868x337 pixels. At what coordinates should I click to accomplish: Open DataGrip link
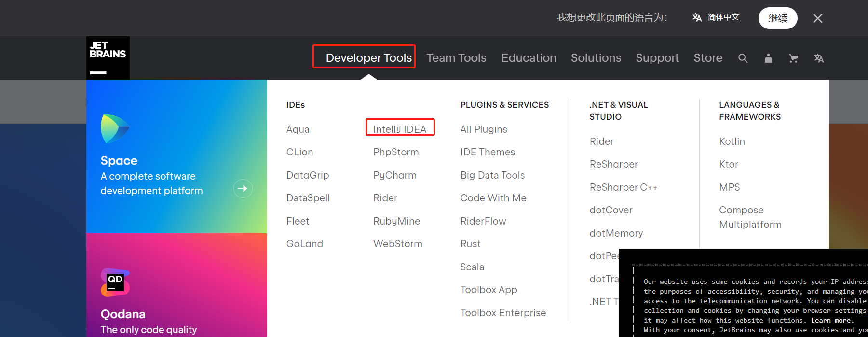pyautogui.click(x=308, y=175)
